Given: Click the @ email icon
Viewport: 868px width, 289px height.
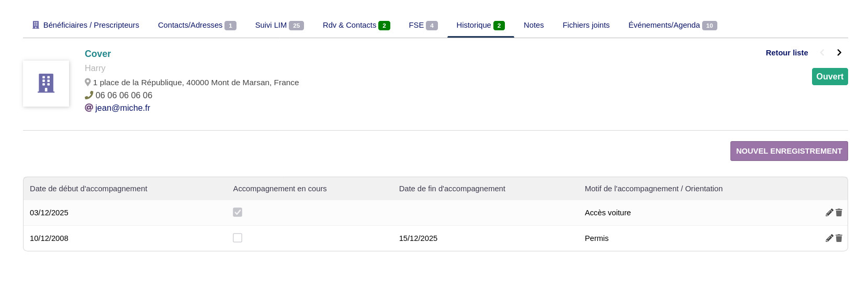Looking at the screenshot, I should pyautogui.click(x=89, y=108).
